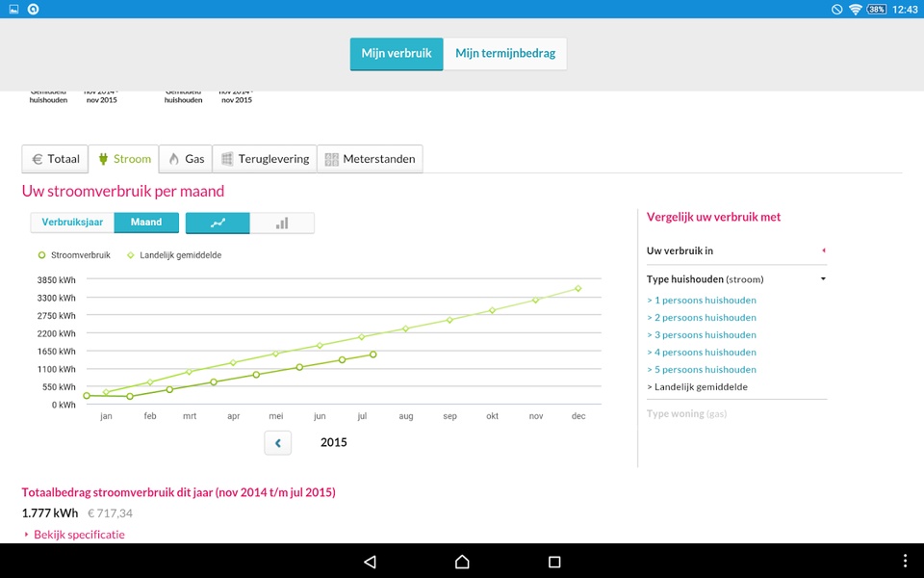Compare with 2 persoons huishouden

(x=702, y=317)
